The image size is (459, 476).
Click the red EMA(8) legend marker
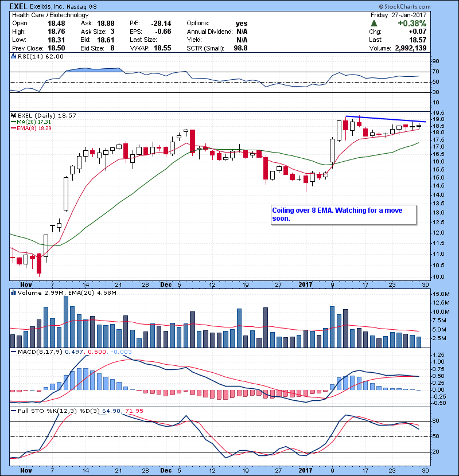pos(13,128)
